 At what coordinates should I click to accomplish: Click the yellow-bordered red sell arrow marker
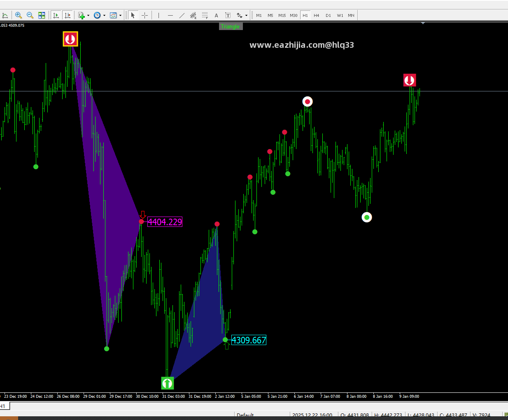click(70, 39)
